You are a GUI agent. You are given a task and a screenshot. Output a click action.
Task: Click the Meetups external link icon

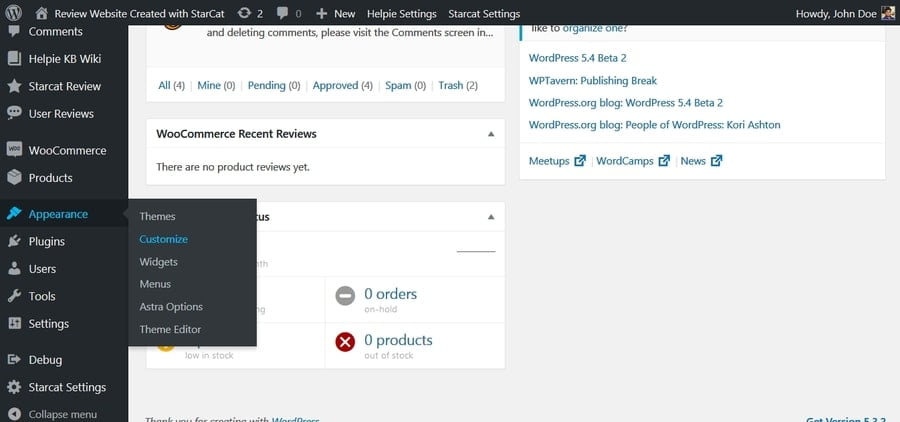coord(580,161)
